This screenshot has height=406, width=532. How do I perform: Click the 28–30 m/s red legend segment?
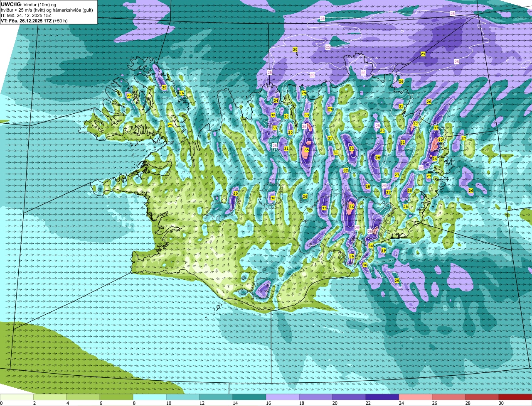pyautogui.click(x=482, y=397)
